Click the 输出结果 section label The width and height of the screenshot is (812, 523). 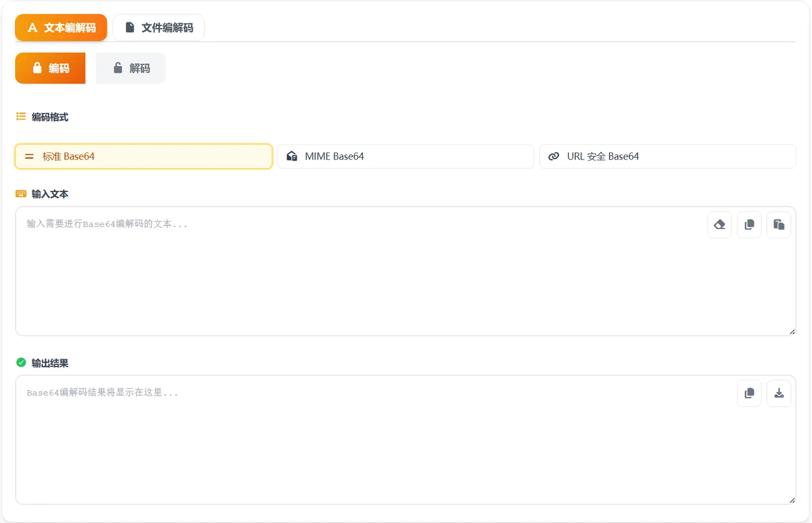coord(50,364)
